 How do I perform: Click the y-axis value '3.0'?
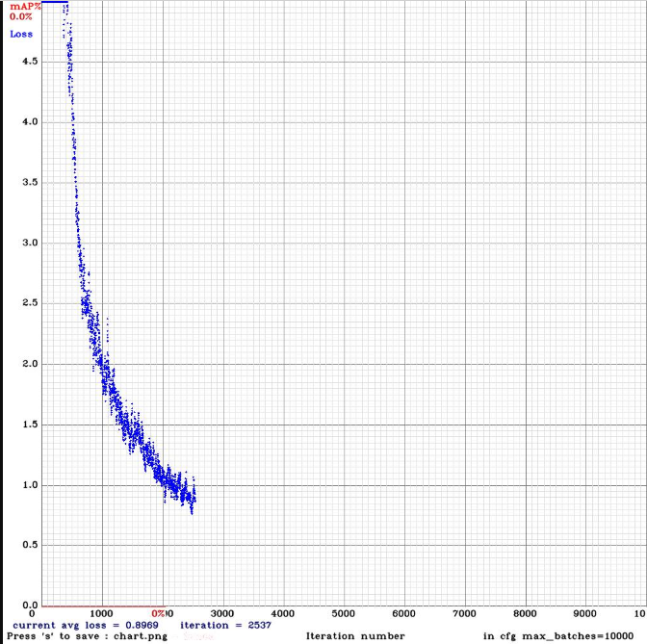(30, 243)
